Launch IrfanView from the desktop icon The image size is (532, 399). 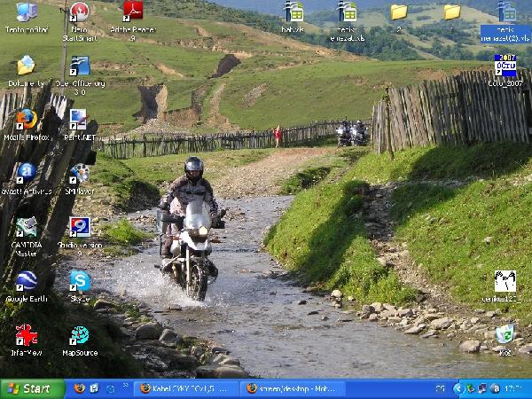click(26, 335)
